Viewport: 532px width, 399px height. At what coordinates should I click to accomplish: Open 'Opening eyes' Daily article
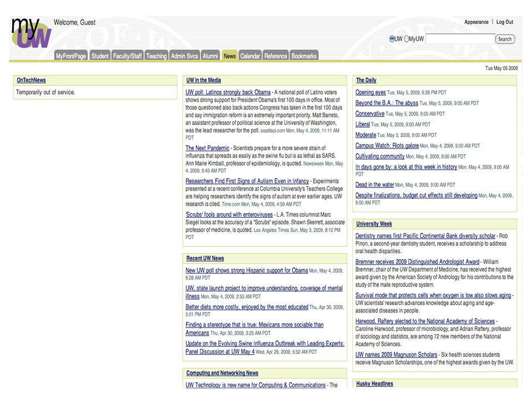(x=371, y=92)
